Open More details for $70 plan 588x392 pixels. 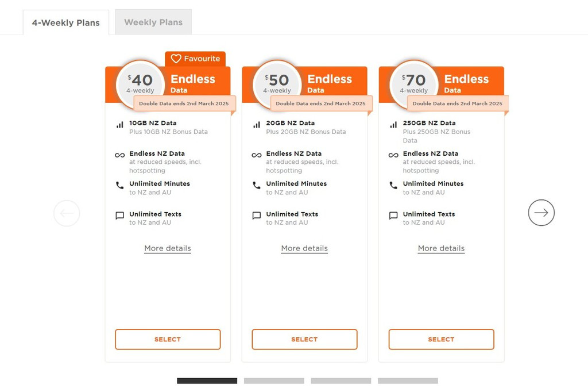tap(441, 248)
